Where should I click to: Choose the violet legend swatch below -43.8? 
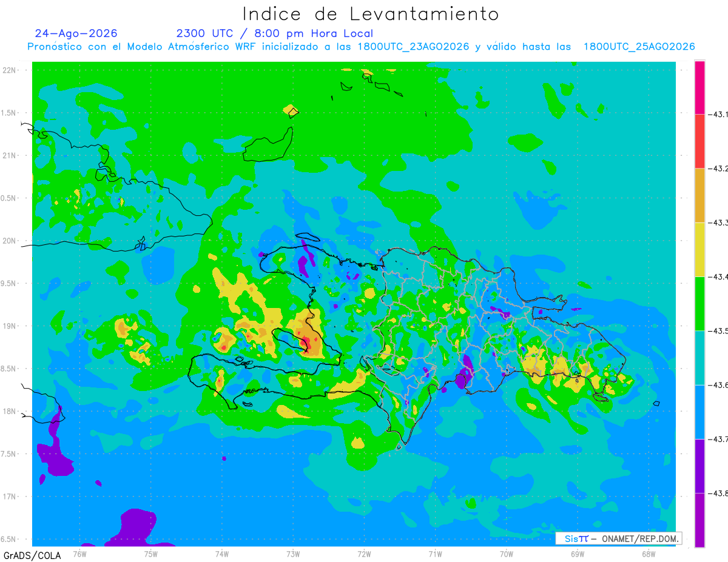point(699,520)
